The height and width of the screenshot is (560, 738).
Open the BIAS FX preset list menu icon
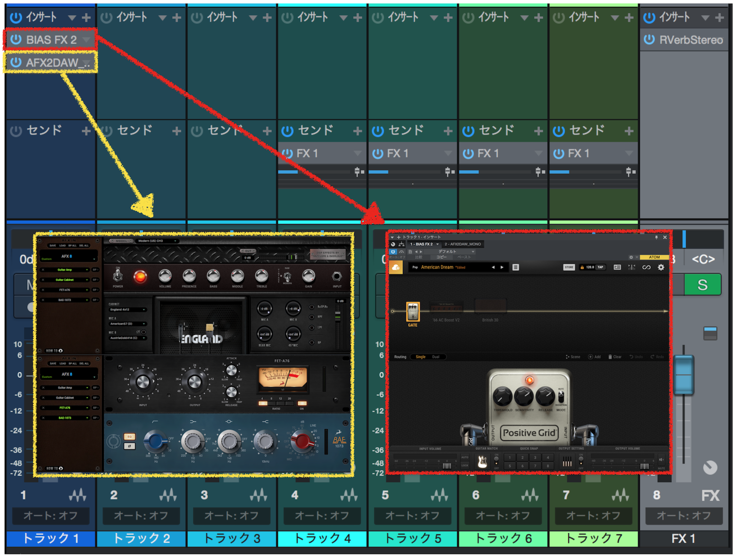point(516,268)
